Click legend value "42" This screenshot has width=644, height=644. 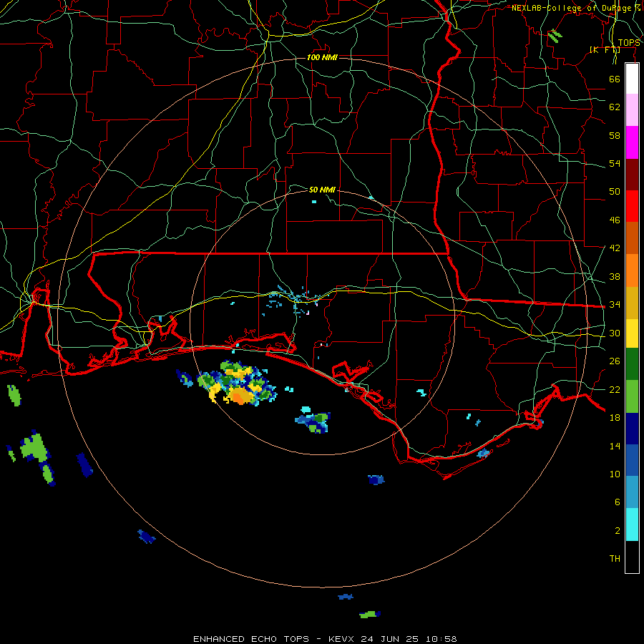click(615, 248)
